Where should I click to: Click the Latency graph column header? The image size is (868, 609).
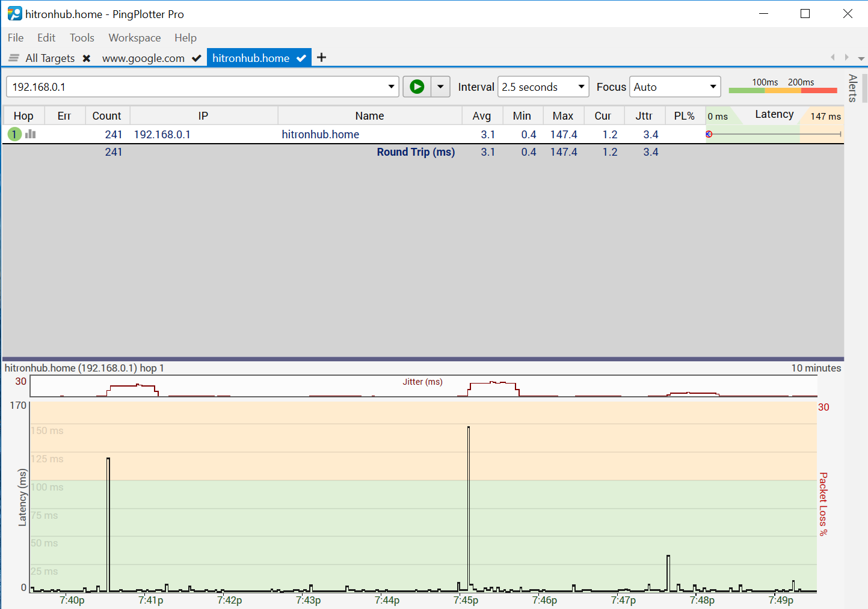[775, 115]
